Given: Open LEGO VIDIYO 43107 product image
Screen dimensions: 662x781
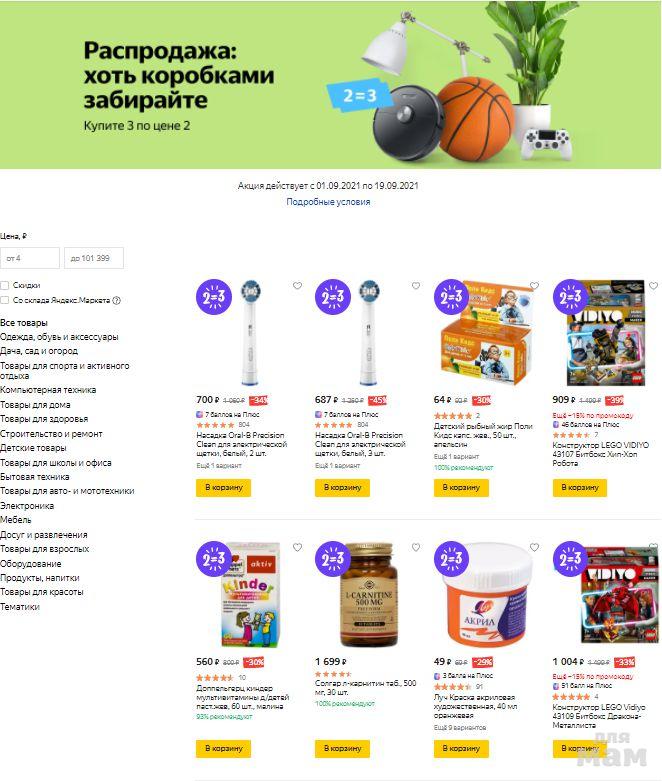Looking at the screenshot, I should (x=605, y=333).
